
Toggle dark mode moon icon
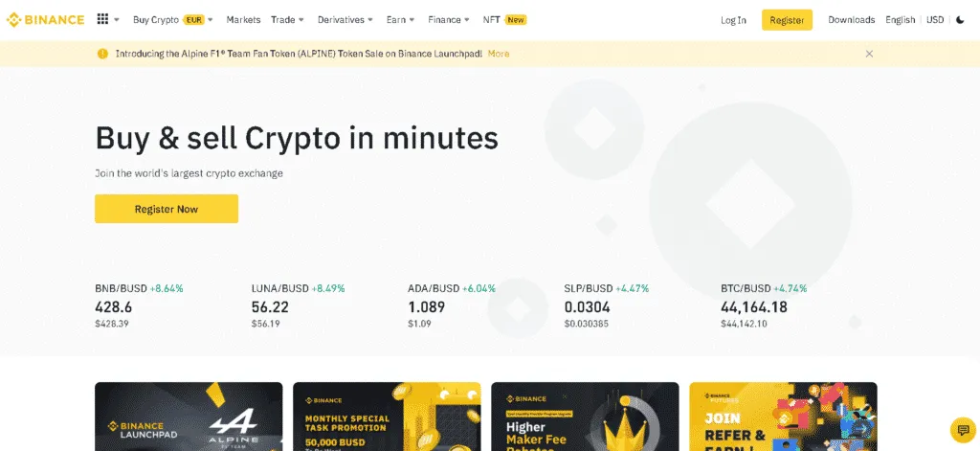(961, 20)
